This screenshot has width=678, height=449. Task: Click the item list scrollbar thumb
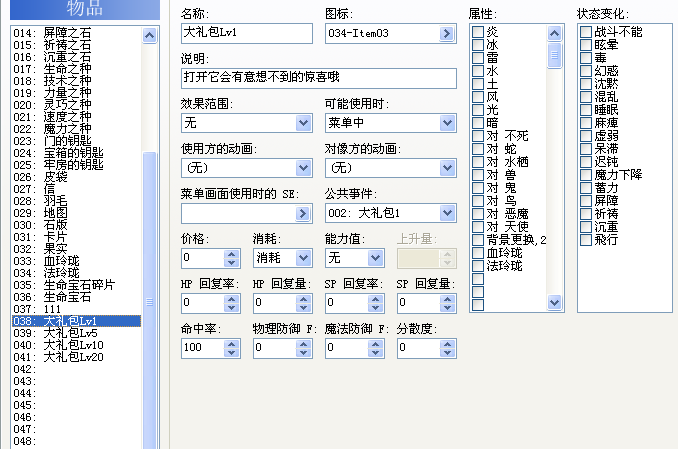[x=149, y=301]
